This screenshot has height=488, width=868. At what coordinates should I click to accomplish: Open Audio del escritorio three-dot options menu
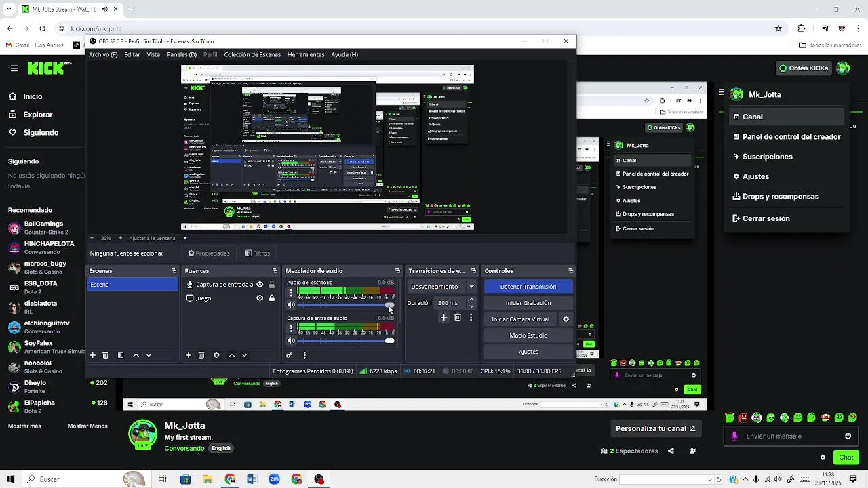292,293
